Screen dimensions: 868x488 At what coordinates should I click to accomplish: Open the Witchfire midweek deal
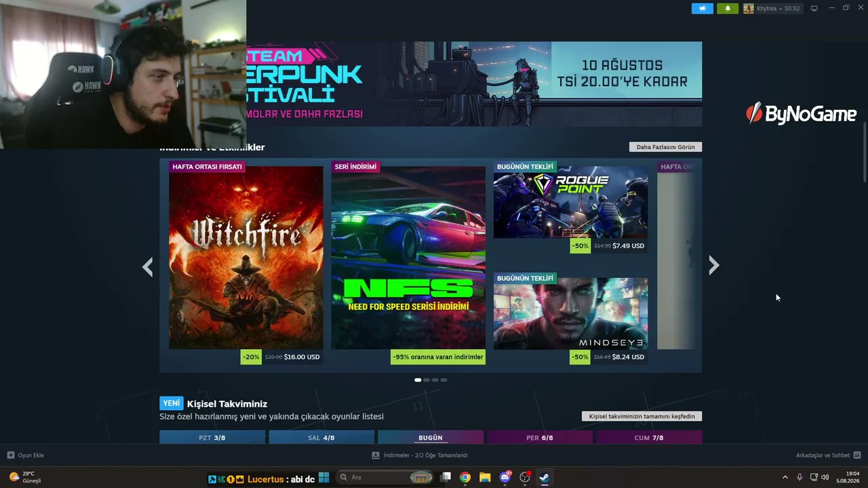point(245,258)
